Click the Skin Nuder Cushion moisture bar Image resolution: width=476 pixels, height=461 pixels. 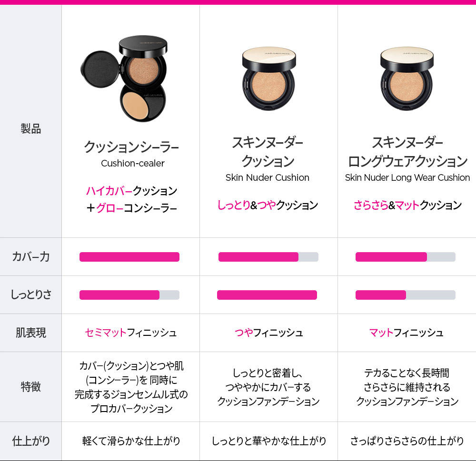tap(267, 295)
